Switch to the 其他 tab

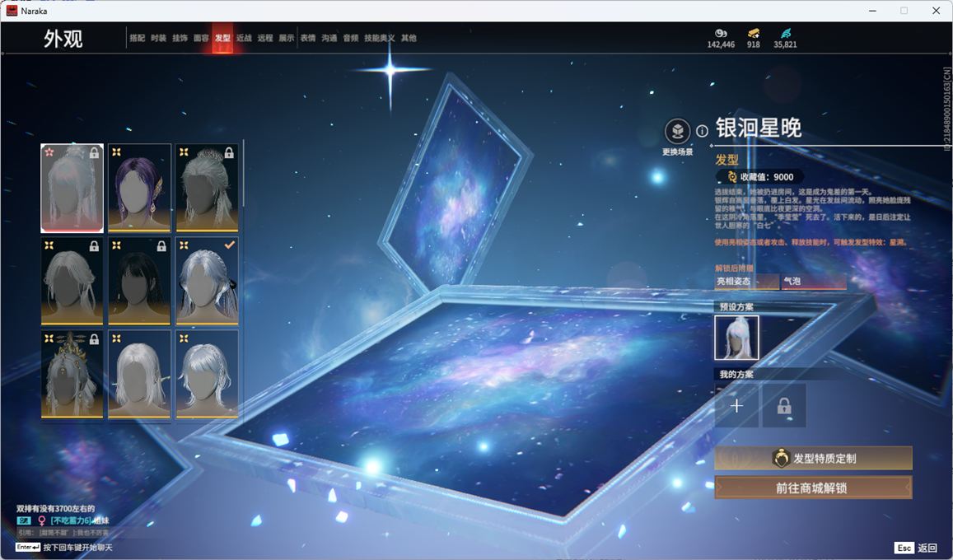click(x=409, y=38)
